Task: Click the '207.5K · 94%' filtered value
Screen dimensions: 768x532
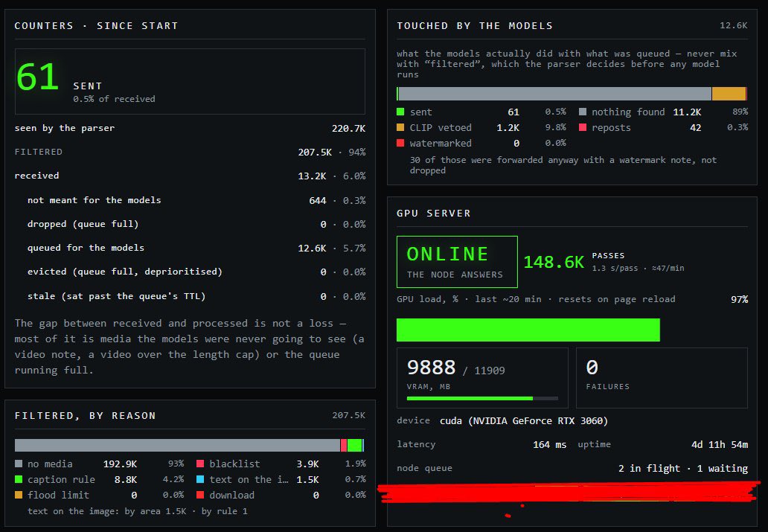Action: point(332,152)
